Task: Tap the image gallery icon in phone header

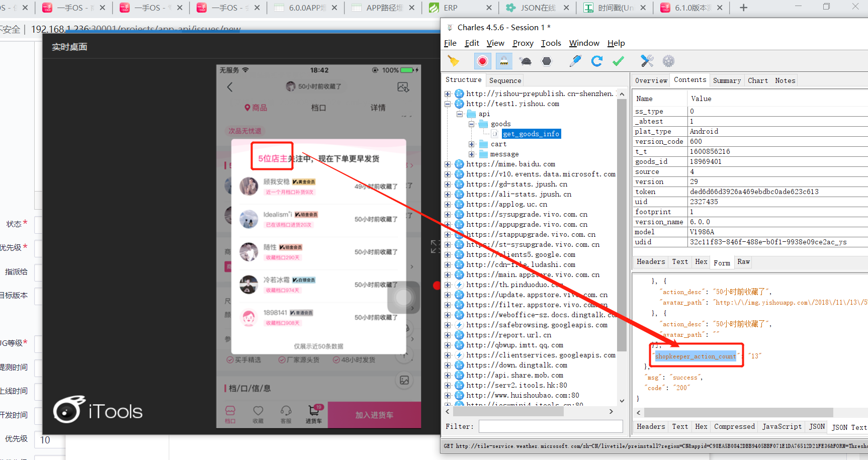Action: pyautogui.click(x=403, y=87)
